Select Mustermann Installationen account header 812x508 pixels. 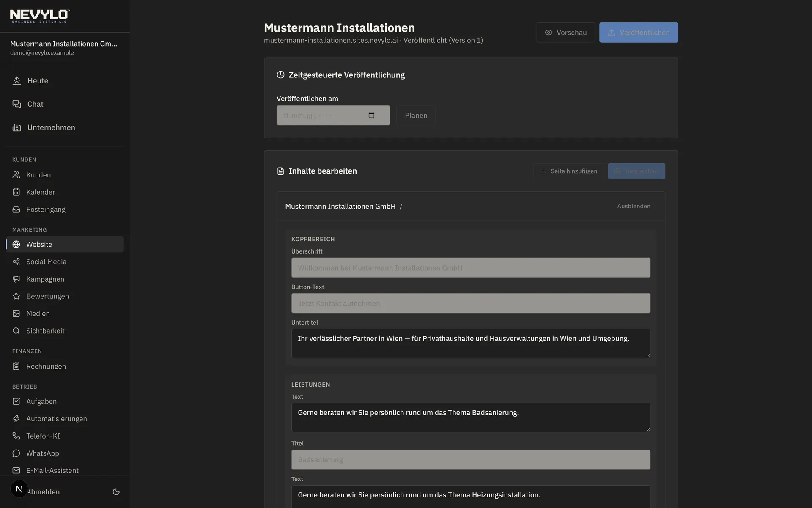click(65, 48)
